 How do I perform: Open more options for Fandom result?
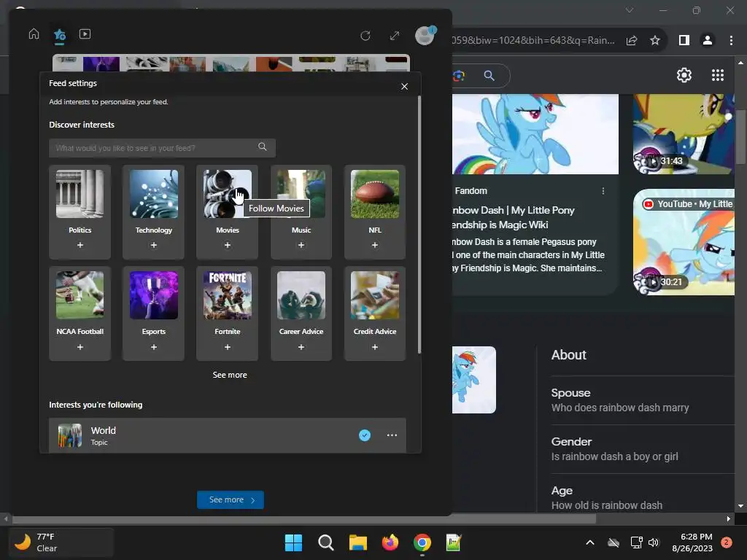(603, 191)
